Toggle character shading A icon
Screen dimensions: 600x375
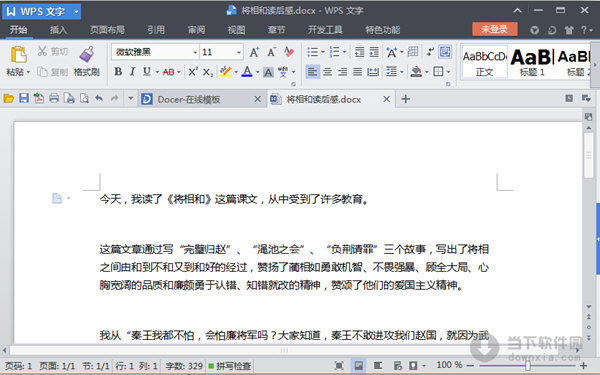[x=268, y=72]
